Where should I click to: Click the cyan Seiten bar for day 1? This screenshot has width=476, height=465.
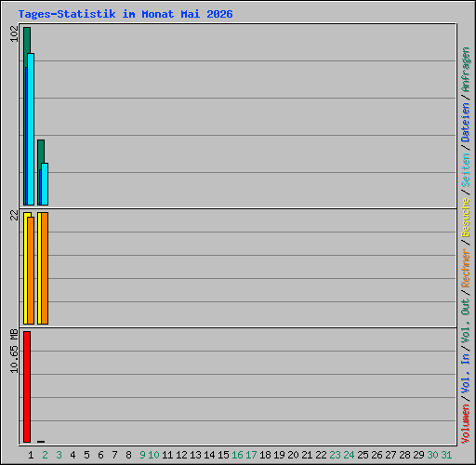click(x=31, y=129)
